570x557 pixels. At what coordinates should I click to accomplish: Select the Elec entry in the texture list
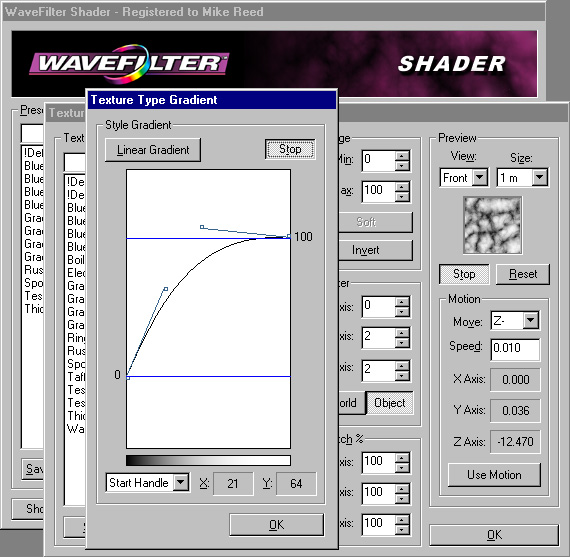(x=76, y=273)
